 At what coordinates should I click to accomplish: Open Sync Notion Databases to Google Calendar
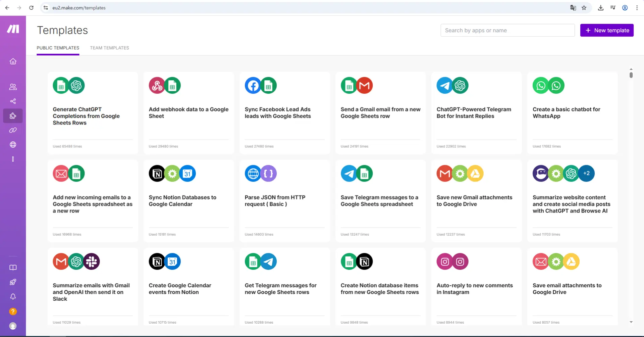point(189,201)
